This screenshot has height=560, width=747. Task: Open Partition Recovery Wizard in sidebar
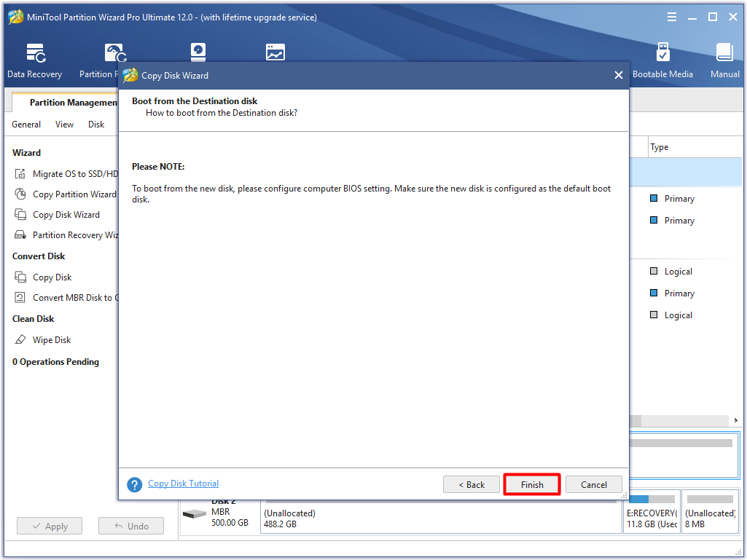[x=75, y=235]
